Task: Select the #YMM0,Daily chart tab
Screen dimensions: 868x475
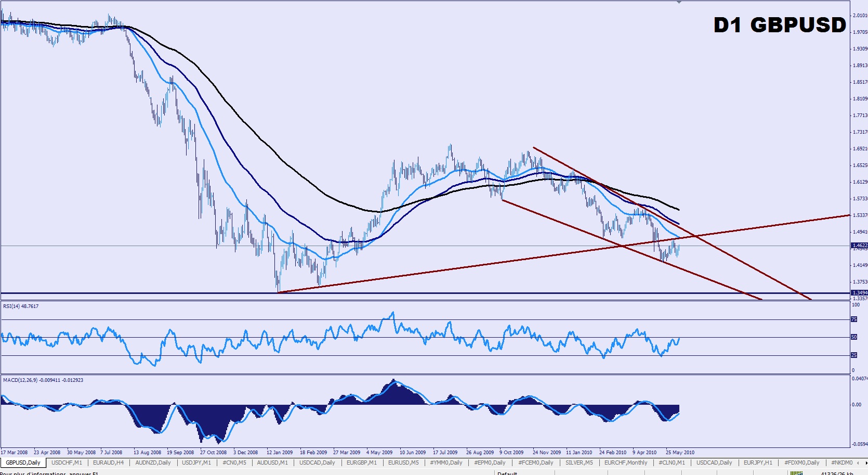Action: pyautogui.click(x=446, y=463)
